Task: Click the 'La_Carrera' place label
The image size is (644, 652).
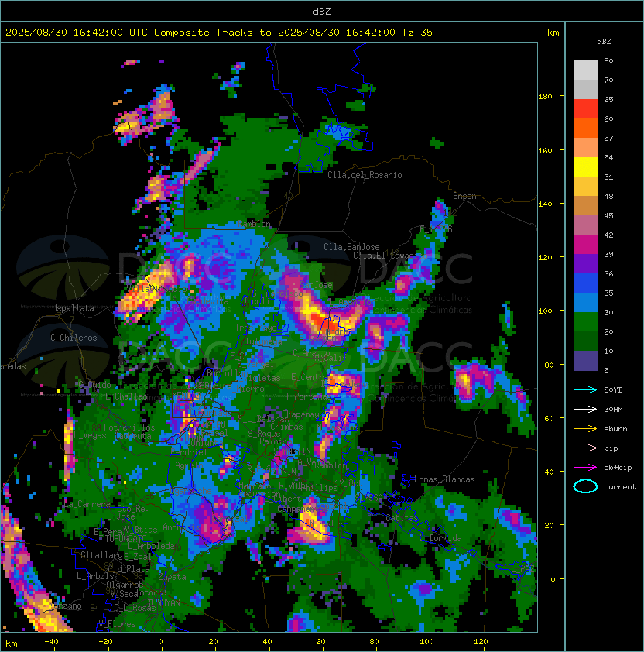Action: (x=87, y=504)
